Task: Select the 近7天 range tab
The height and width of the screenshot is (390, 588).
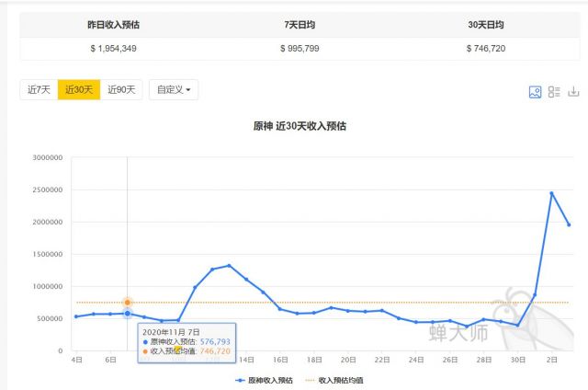Action: coord(39,90)
